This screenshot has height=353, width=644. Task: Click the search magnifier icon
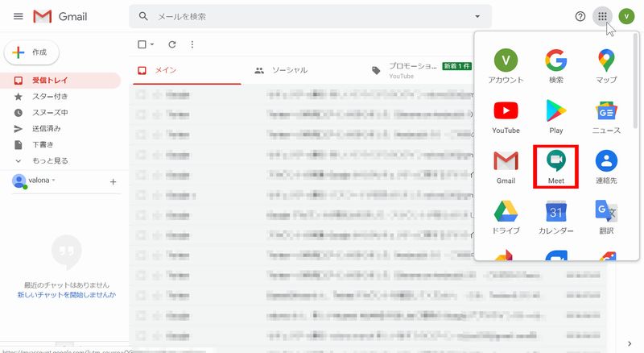(x=143, y=16)
